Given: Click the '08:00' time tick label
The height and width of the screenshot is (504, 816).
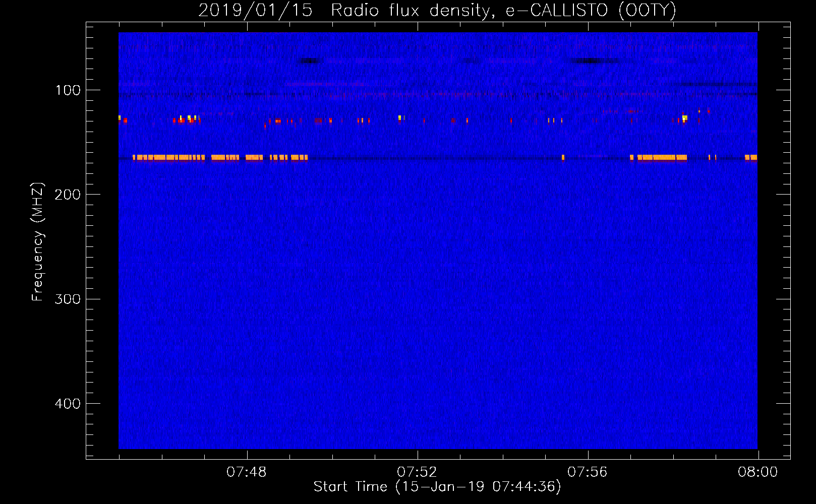Looking at the screenshot, I should coord(757,472).
